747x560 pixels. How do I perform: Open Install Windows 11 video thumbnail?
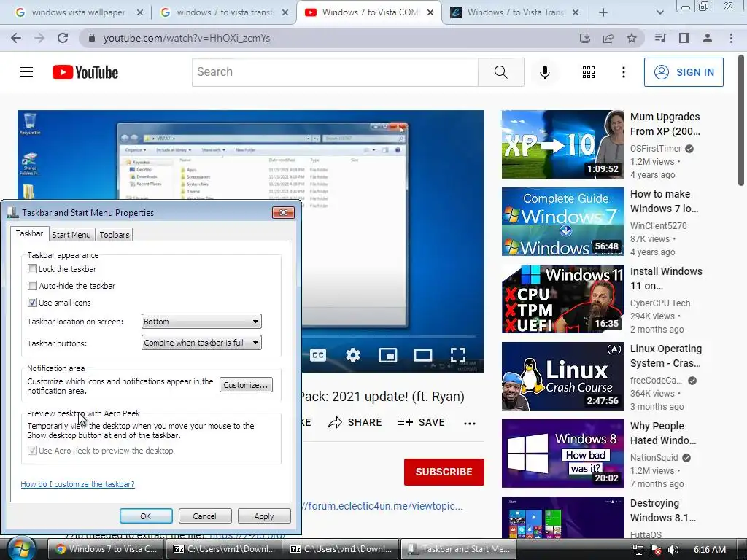tap(563, 298)
